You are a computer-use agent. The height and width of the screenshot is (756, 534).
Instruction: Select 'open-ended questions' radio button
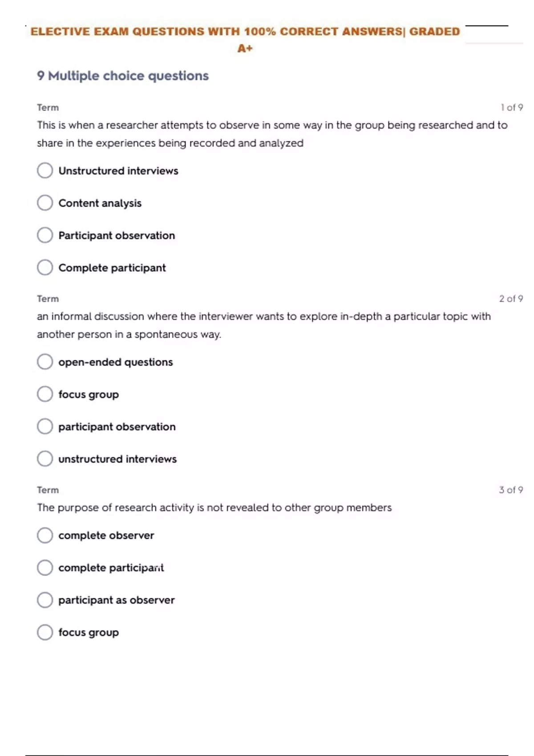pyautogui.click(x=45, y=362)
